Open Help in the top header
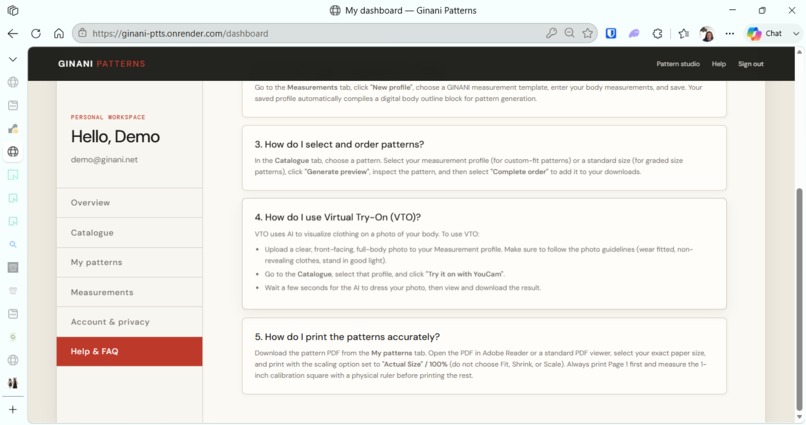Viewport: 806px width, 425px height. click(x=719, y=64)
